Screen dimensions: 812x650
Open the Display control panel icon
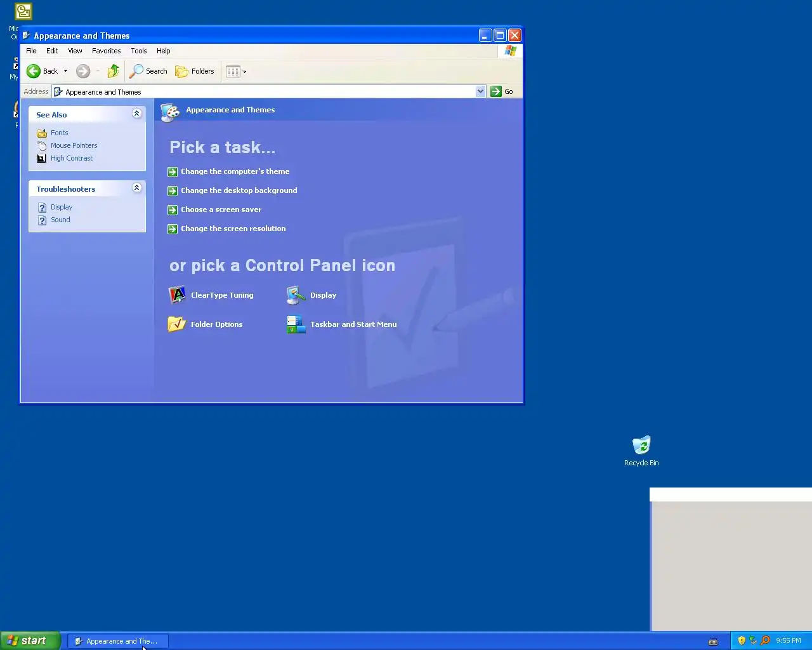coord(296,295)
